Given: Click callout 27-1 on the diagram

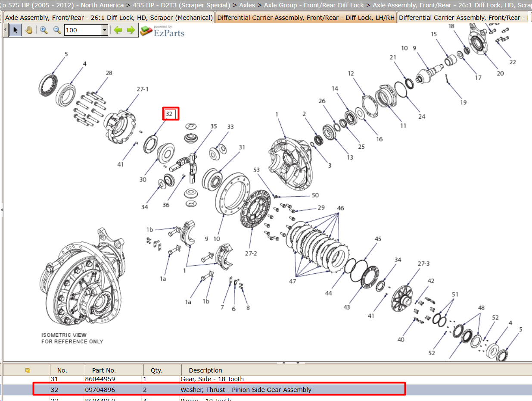Looking at the screenshot, I should click(x=143, y=89).
